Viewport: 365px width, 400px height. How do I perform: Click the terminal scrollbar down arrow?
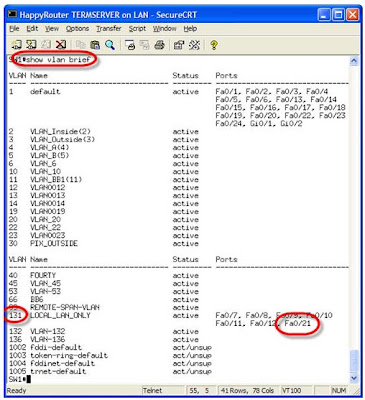[354, 378]
